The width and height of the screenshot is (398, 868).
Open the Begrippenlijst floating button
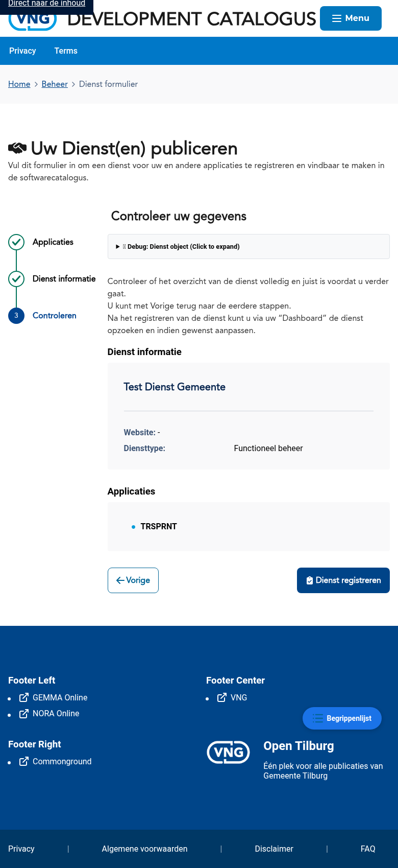pos(342,718)
